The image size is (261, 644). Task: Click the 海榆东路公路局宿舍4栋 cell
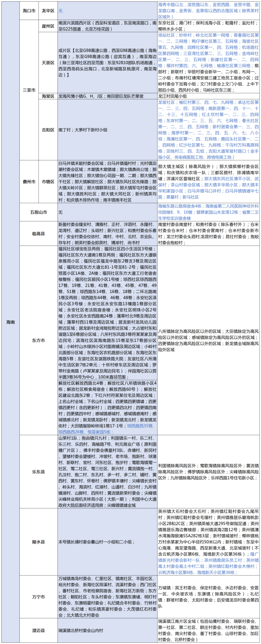coord(208,212)
